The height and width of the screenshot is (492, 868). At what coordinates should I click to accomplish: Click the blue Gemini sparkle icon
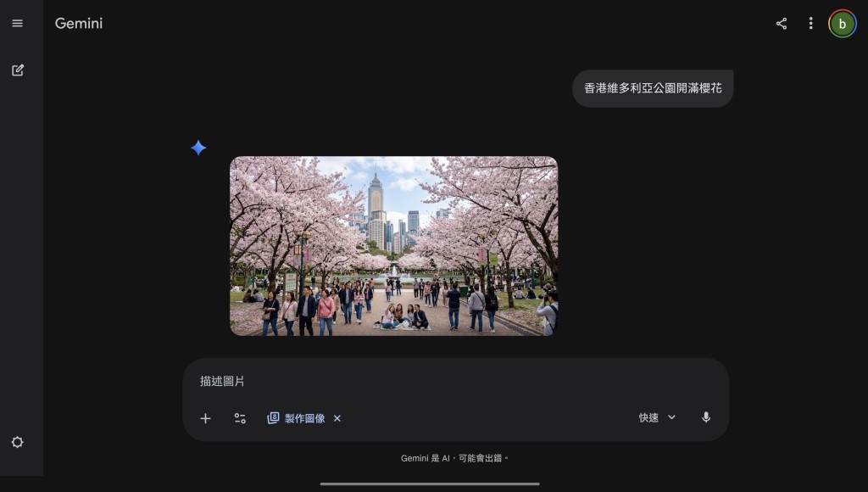198,148
